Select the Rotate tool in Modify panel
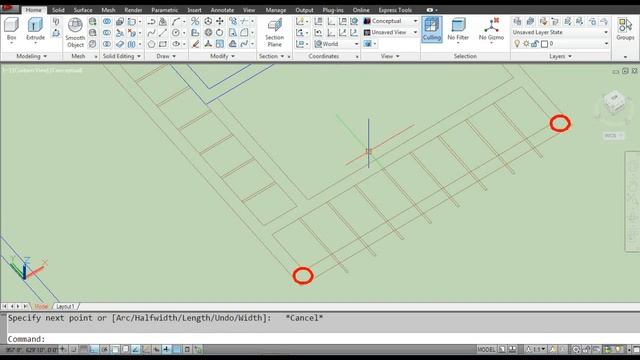Screen dimensions: 640x360 coord(220,32)
